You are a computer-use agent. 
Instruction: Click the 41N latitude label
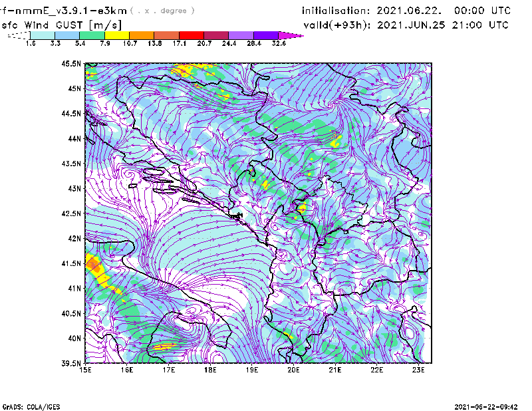coord(74,288)
